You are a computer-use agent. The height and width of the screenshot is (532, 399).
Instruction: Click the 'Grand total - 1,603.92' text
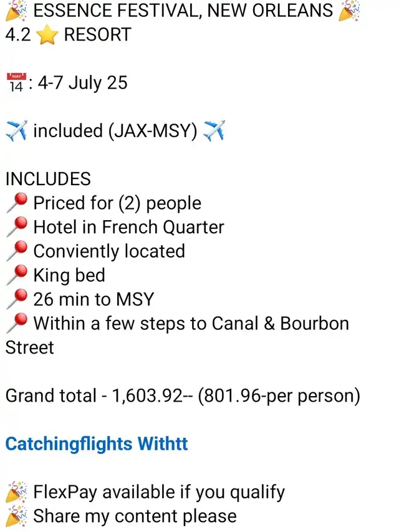click(94, 395)
